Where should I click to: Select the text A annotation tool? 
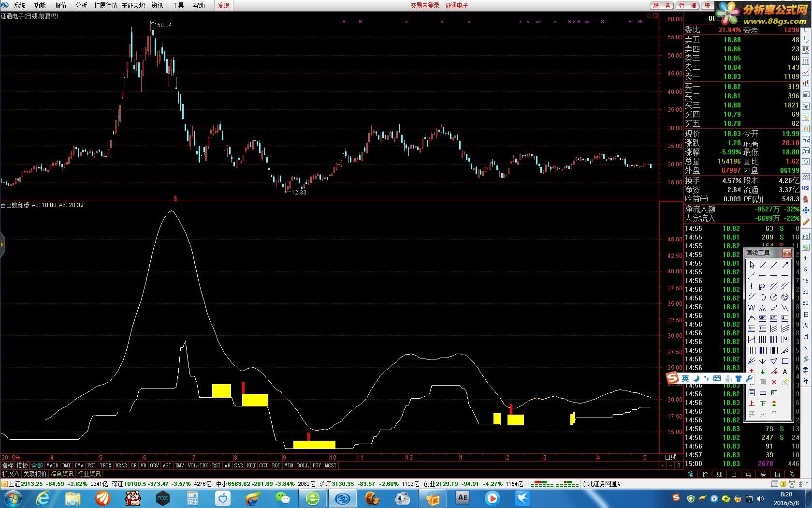(785, 372)
